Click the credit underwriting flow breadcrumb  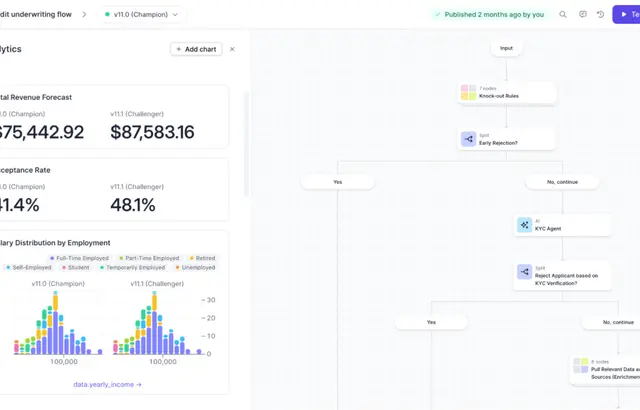pos(36,14)
